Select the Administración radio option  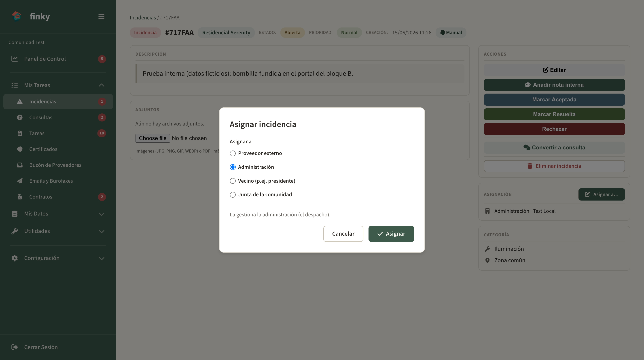(233, 167)
